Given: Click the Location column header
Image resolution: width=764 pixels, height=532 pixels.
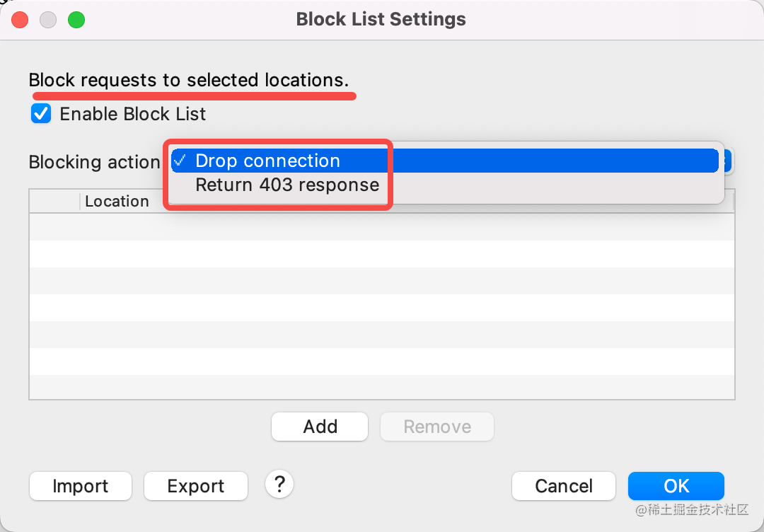Looking at the screenshot, I should (117, 201).
